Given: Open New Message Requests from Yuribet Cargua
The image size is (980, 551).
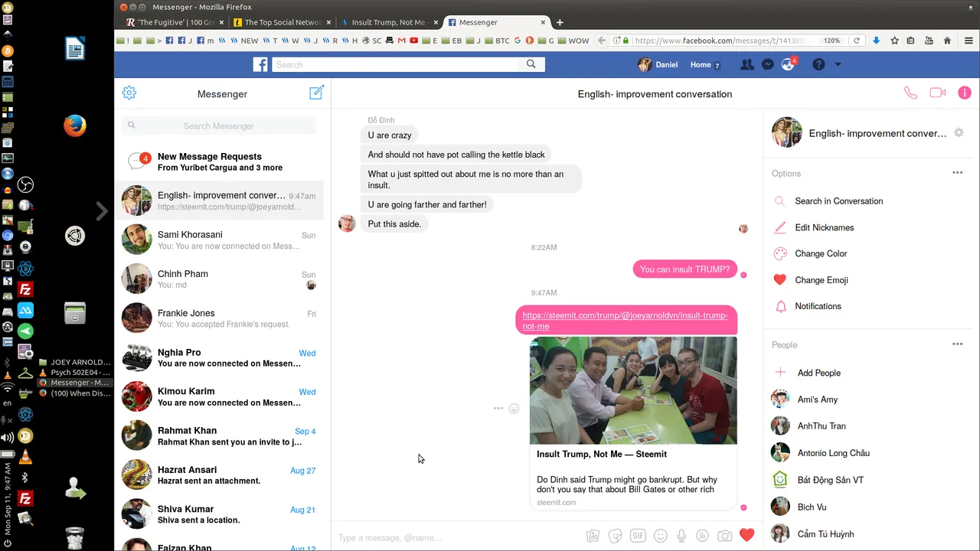Looking at the screenshot, I should tap(219, 161).
